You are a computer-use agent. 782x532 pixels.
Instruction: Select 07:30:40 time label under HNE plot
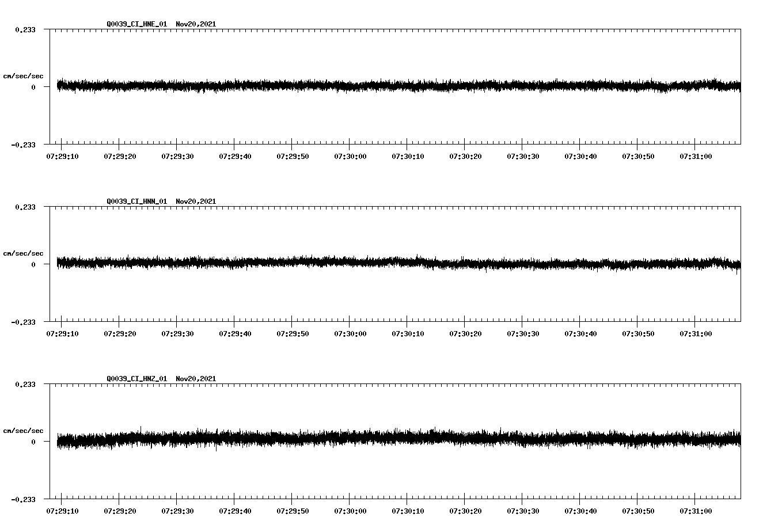[580, 157]
